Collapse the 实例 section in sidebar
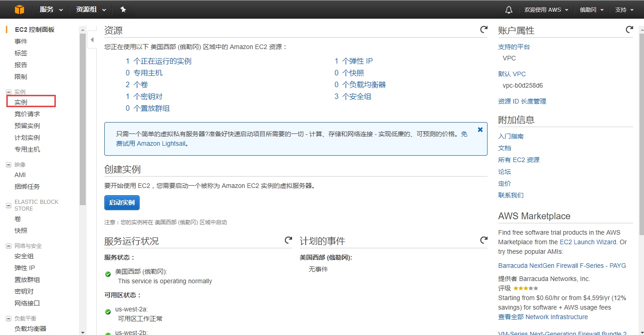Screen dimensions: 644x335 9,92
